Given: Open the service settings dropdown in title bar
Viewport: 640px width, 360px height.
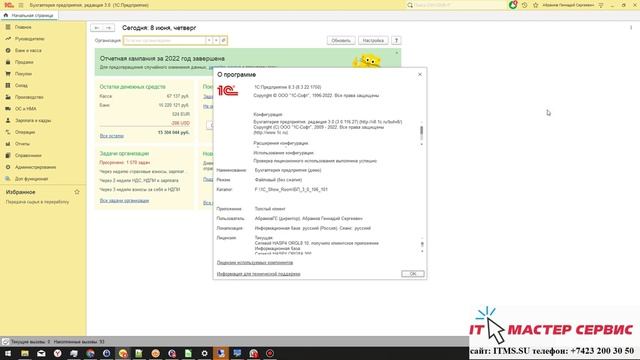Looking at the screenshot, I should [601, 5].
